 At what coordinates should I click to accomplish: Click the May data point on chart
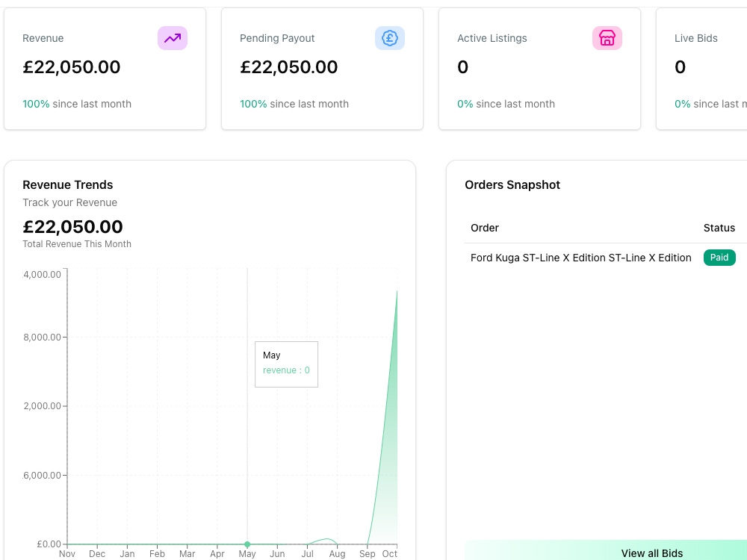(x=247, y=544)
